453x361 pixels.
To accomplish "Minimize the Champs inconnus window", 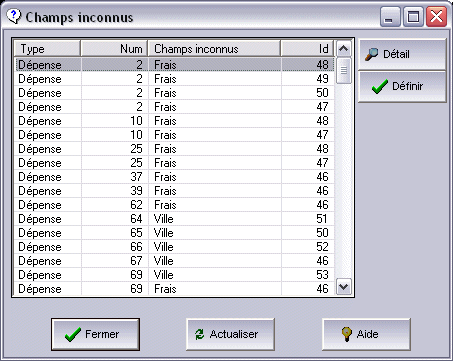I will click(x=390, y=16).
